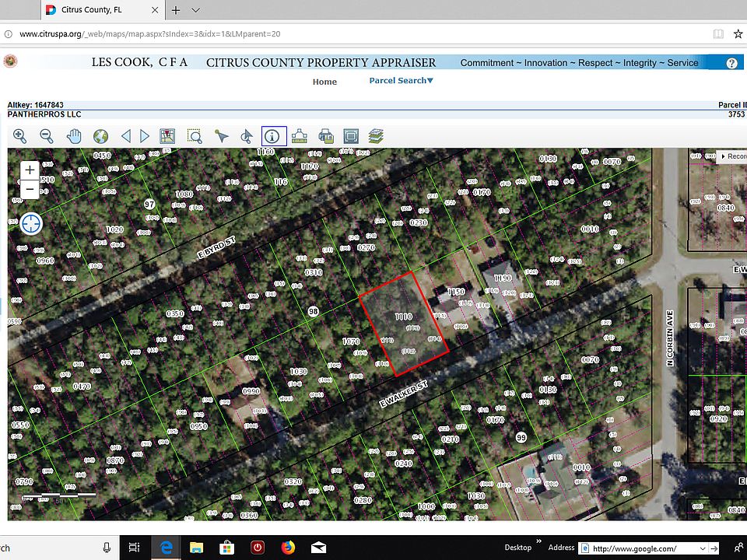The height and width of the screenshot is (560, 747).
Task: Go to previous map extent arrow
Action: coord(126,136)
